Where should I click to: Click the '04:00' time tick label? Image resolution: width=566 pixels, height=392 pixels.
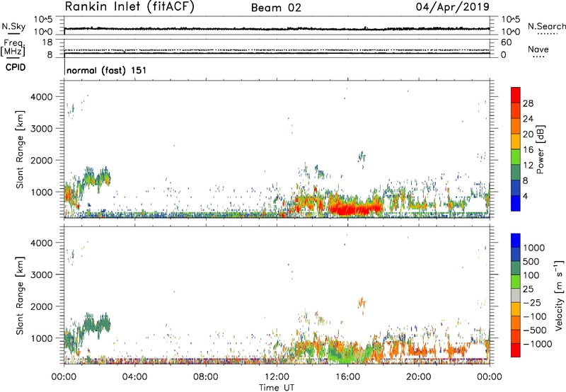(134, 377)
